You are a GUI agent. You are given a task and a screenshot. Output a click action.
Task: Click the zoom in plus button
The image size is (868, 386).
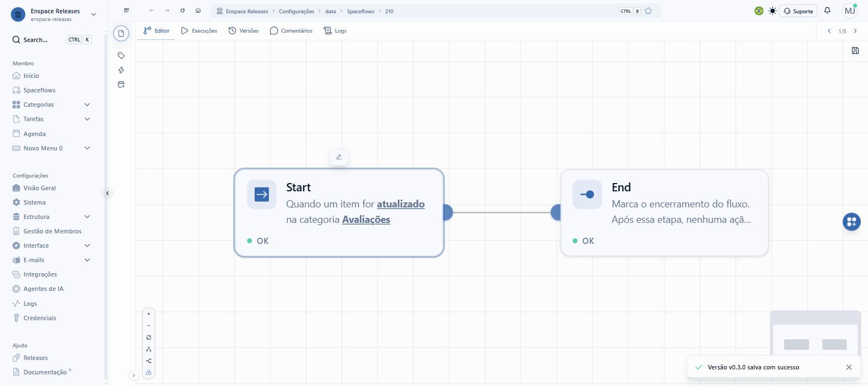(148, 314)
